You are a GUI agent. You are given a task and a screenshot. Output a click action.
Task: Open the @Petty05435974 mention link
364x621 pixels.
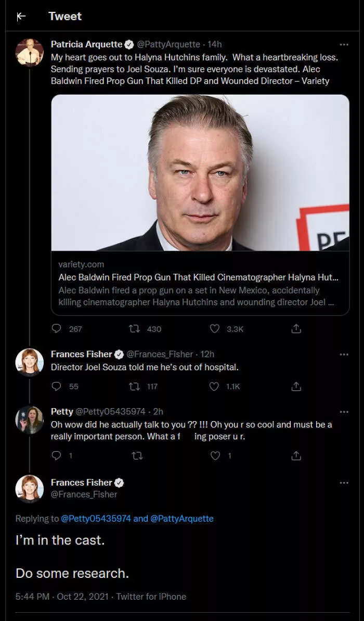[x=96, y=518]
